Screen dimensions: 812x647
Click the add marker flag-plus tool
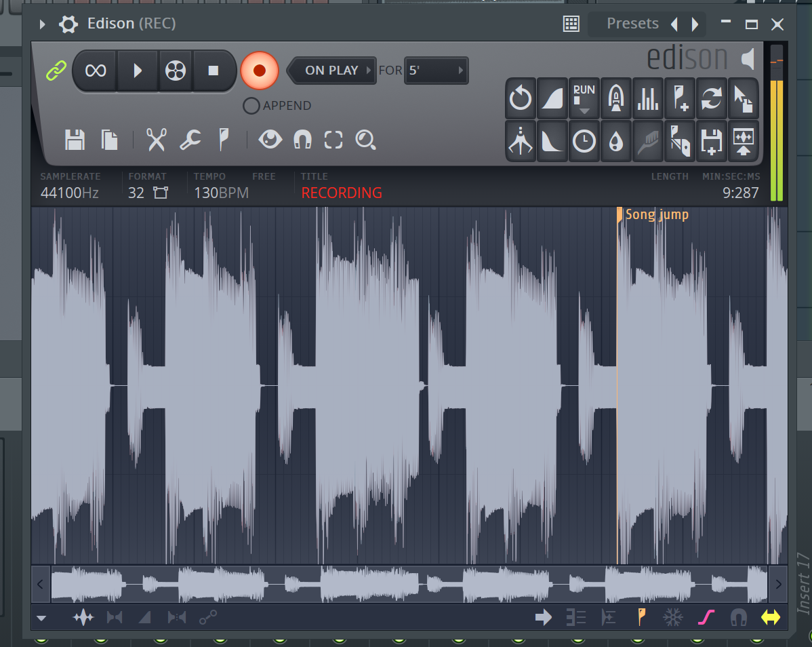(x=680, y=98)
